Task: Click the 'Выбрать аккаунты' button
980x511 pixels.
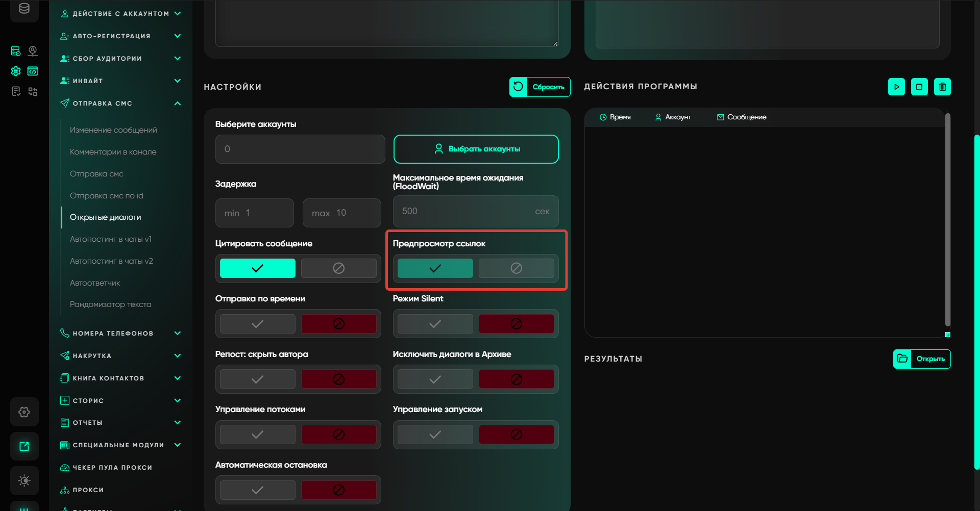Action: coord(476,149)
